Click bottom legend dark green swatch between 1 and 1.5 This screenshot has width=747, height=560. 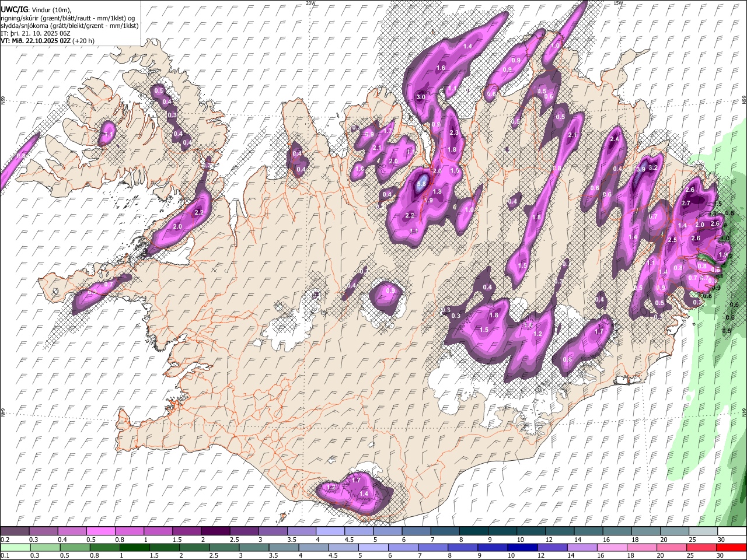135,548
